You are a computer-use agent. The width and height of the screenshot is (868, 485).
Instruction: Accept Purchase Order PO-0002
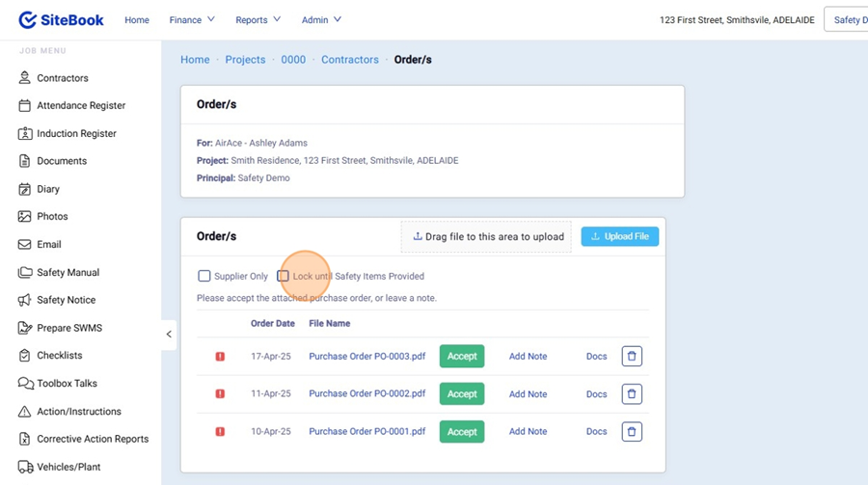pyautogui.click(x=462, y=393)
